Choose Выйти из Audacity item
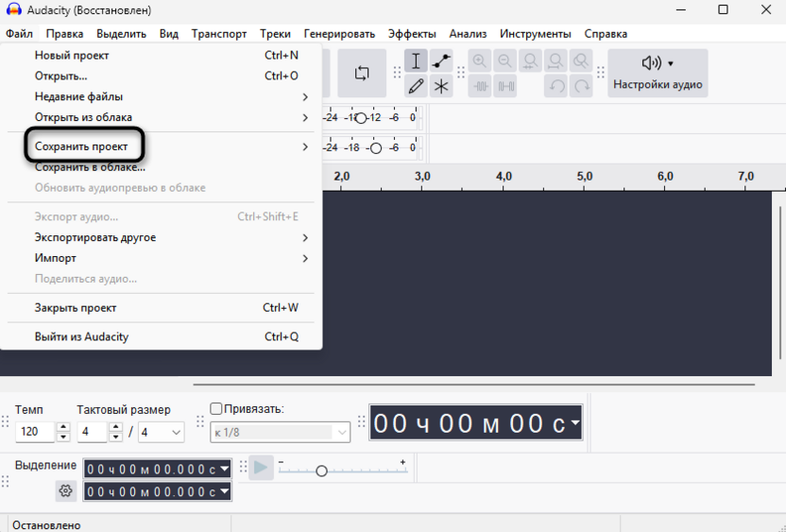 point(161,337)
